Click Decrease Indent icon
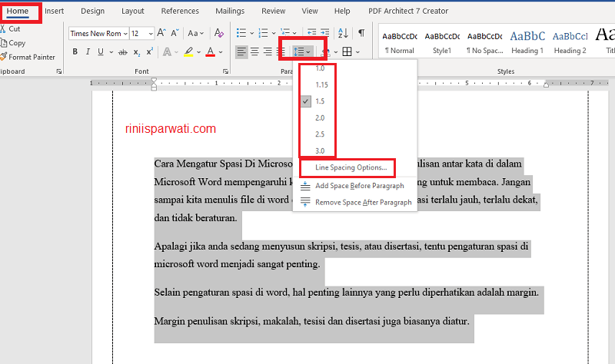Screen dimensions: 615x364 (312, 33)
